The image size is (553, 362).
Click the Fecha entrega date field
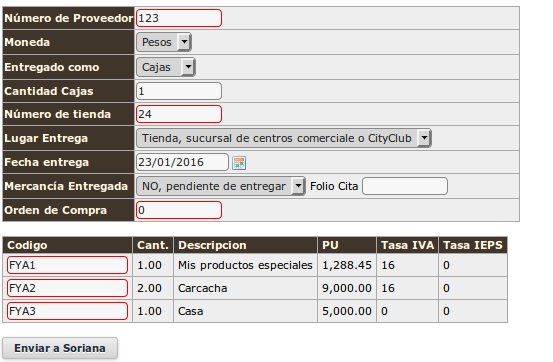(x=182, y=162)
